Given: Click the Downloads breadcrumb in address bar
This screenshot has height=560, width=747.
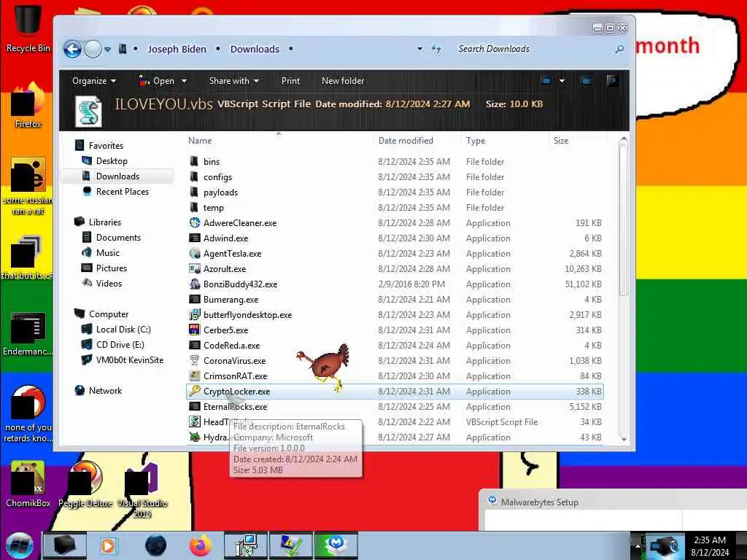Looking at the screenshot, I should [255, 49].
